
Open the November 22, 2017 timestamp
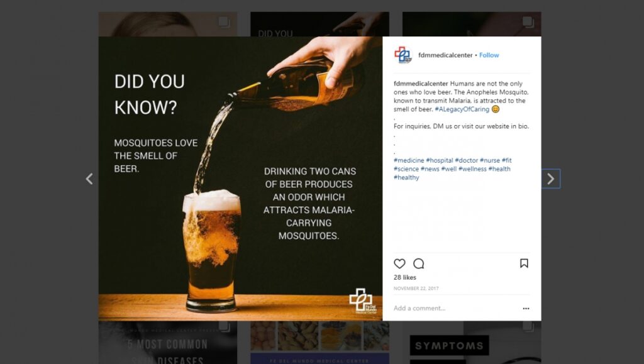416,289
